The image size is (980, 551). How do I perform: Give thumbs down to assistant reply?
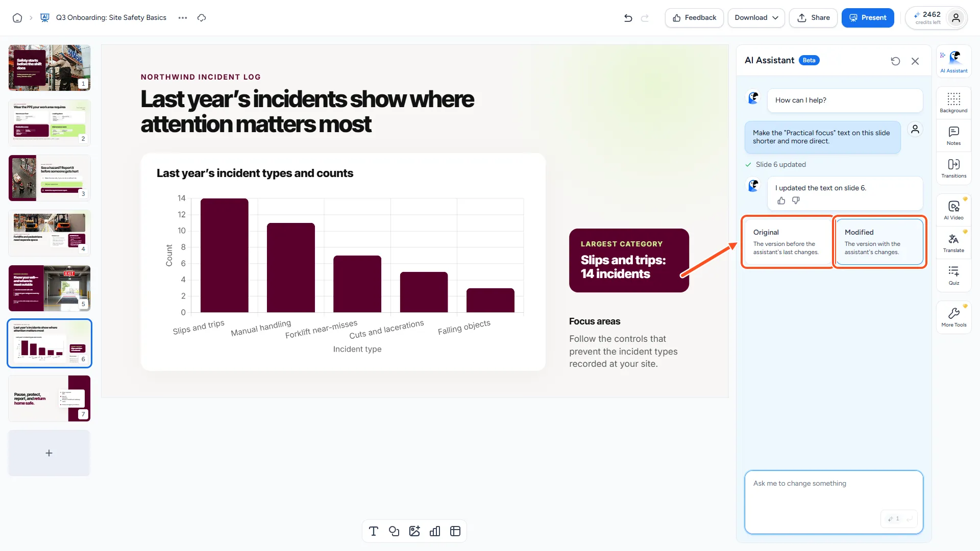[x=796, y=201]
